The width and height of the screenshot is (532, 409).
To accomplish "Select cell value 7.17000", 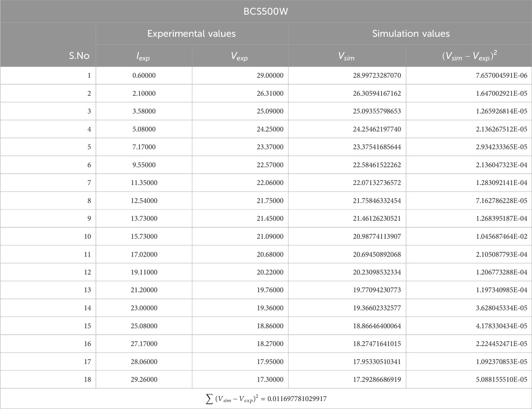I will pos(144,147).
